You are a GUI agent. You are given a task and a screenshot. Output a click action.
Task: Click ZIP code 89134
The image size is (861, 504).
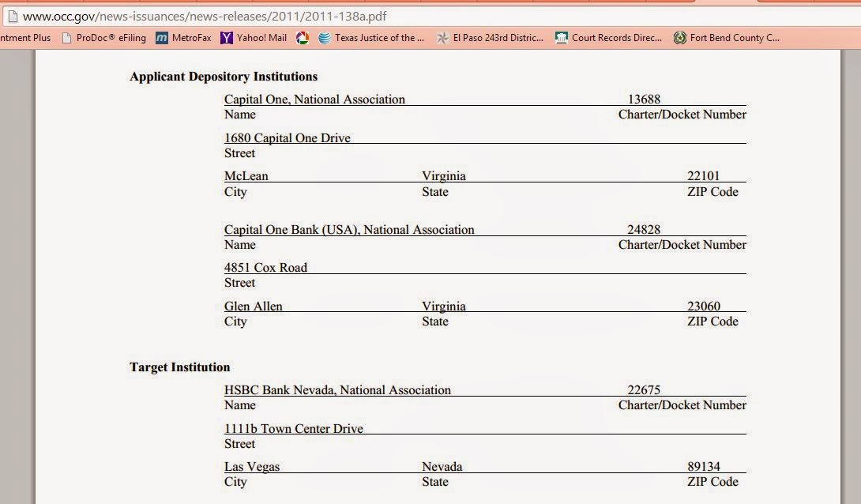(x=704, y=467)
